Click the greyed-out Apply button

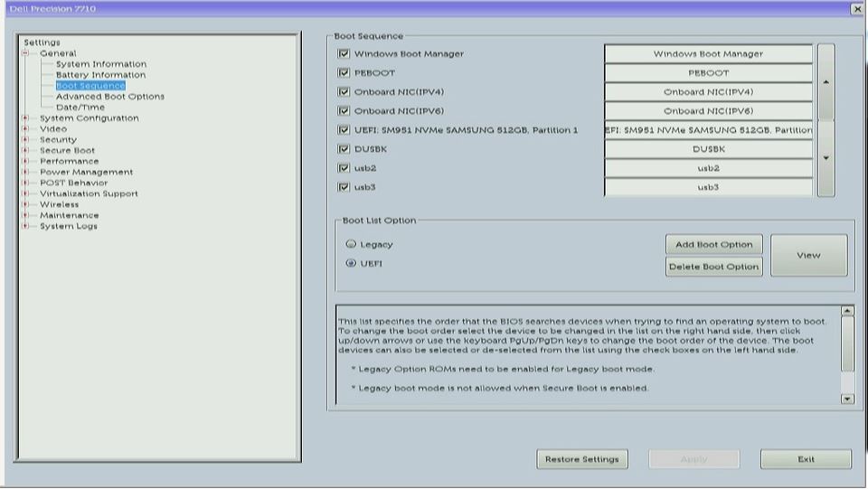coord(694,459)
